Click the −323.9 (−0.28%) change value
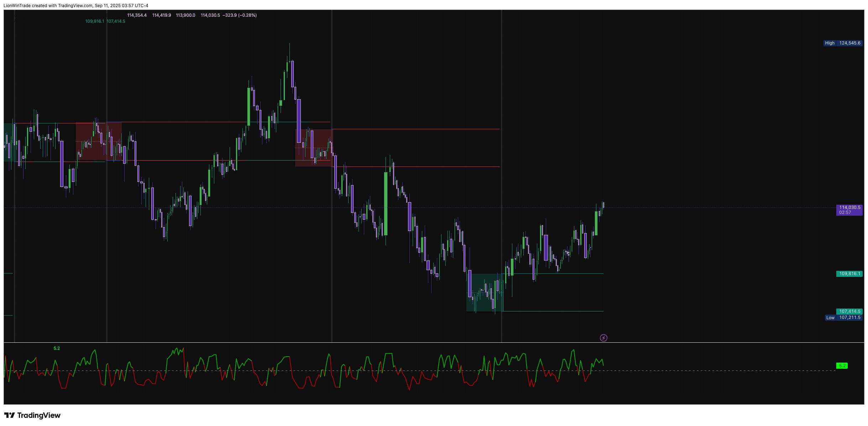868x426 pixels. point(239,15)
